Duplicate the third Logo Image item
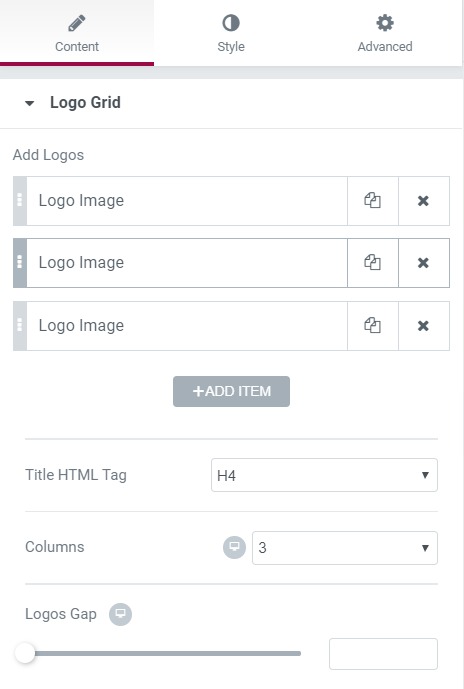Viewport: 464px width, 689px height. point(373,326)
